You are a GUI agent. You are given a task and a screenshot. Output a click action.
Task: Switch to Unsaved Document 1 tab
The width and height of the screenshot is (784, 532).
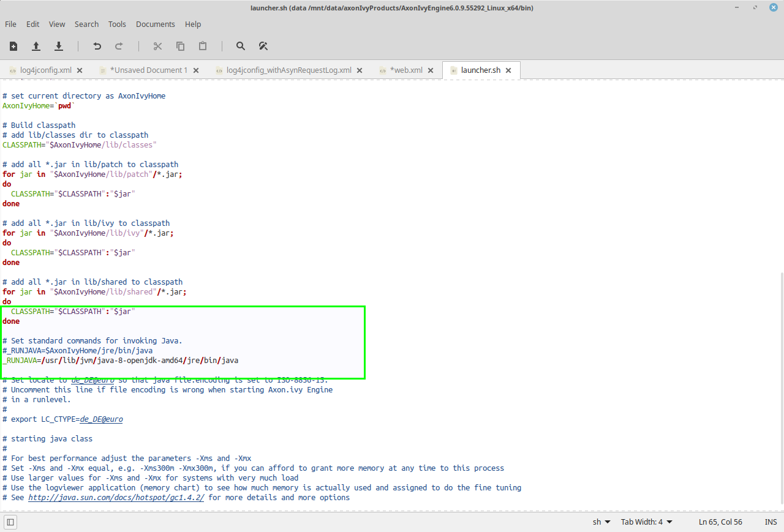coord(149,70)
